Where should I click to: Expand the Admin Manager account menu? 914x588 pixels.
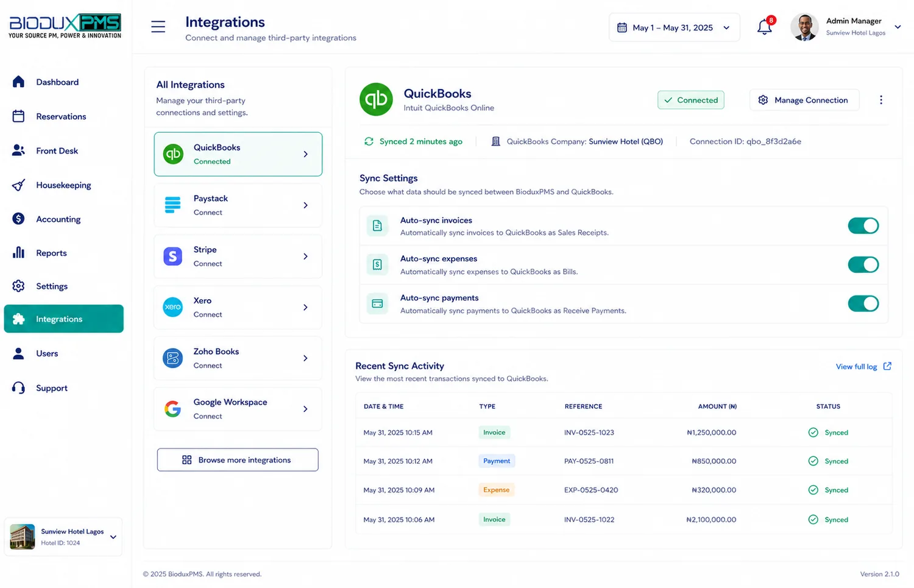tap(898, 27)
